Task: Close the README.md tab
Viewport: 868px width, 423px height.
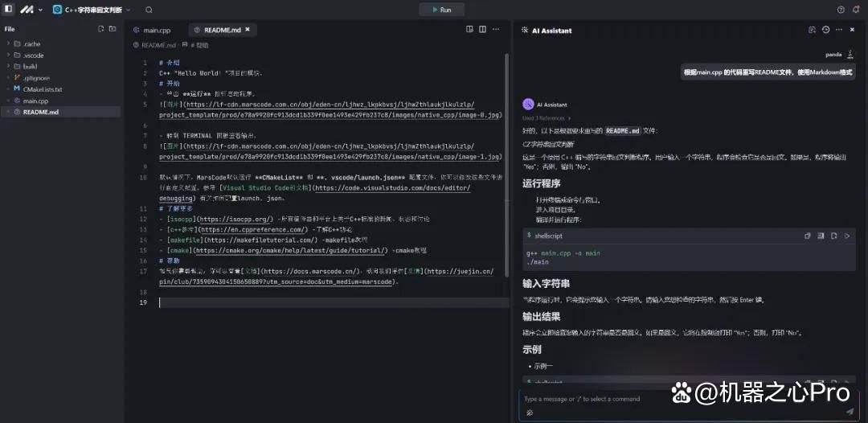Action: (x=248, y=30)
